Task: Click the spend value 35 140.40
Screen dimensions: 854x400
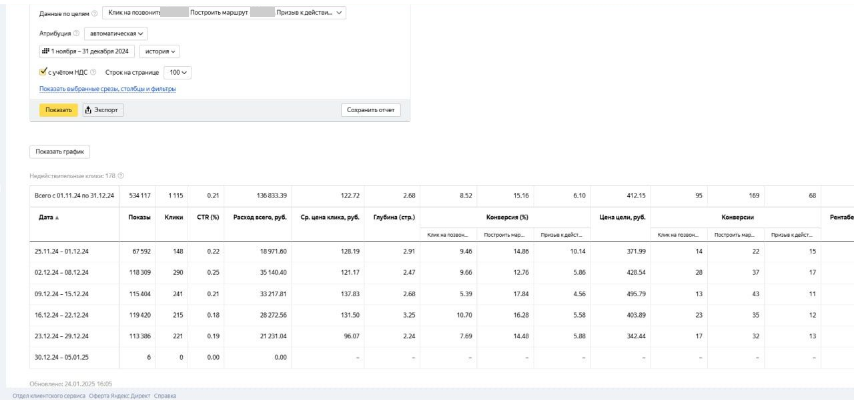Action: point(273,272)
